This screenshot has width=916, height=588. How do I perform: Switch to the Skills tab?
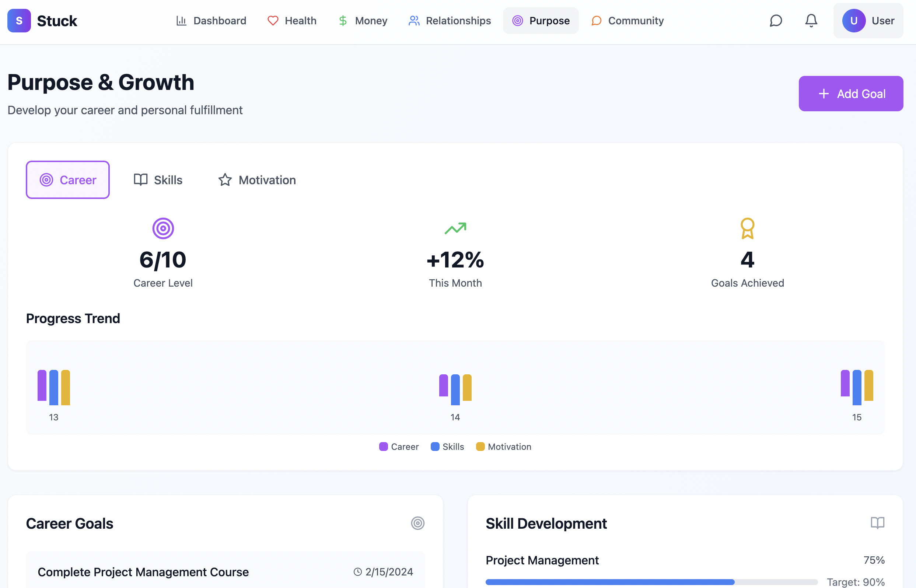pyautogui.click(x=158, y=180)
